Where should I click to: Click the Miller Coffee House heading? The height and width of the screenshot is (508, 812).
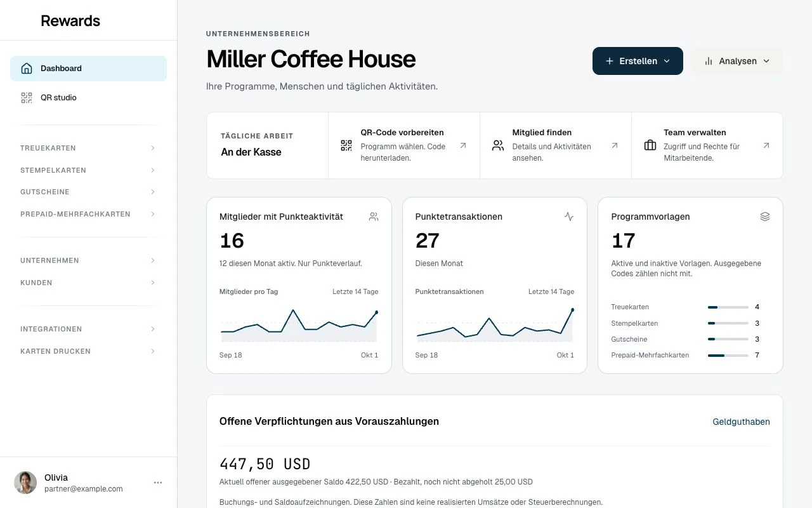311,59
